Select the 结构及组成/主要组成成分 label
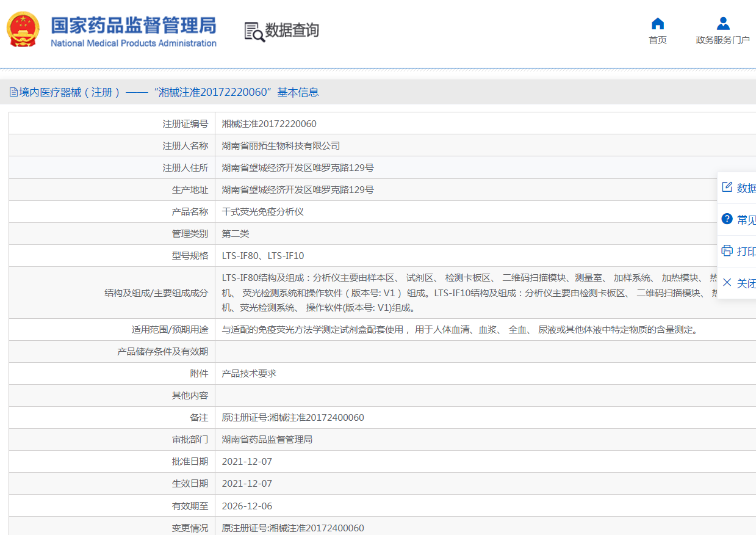756x535 pixels. (x=112, y=293)
